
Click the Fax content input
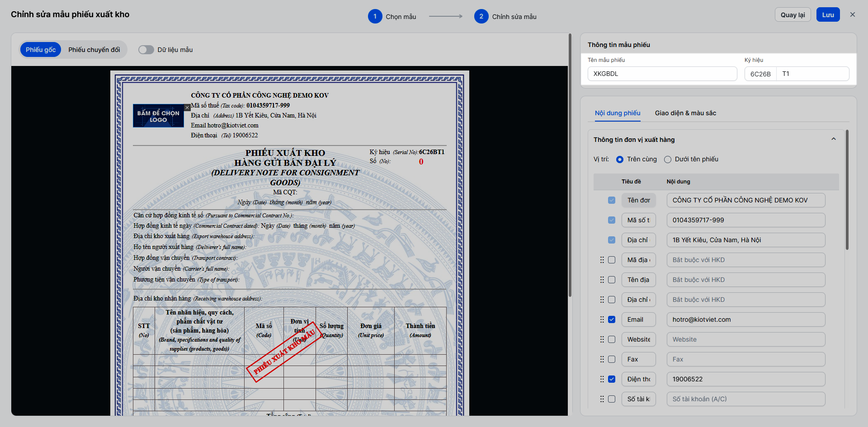[746, 359]
